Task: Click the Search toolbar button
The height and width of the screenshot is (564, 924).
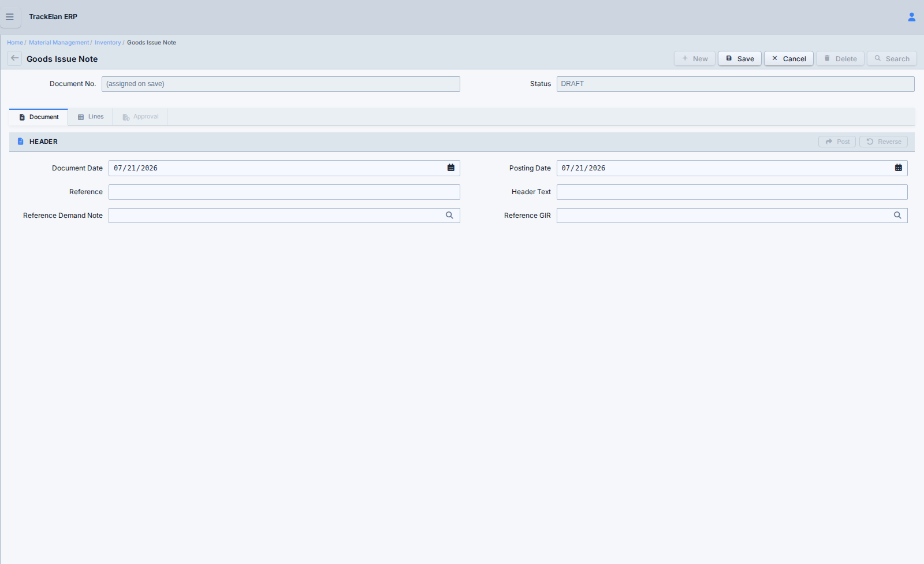Action: coord(892,58)
